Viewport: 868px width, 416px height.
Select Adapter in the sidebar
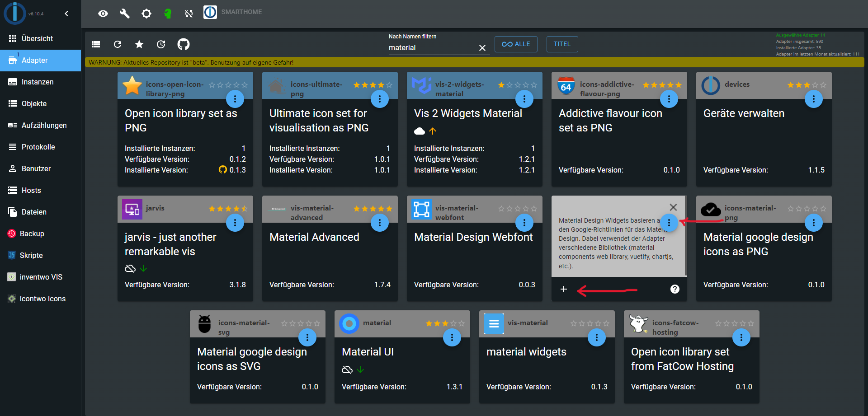point(41,60)
